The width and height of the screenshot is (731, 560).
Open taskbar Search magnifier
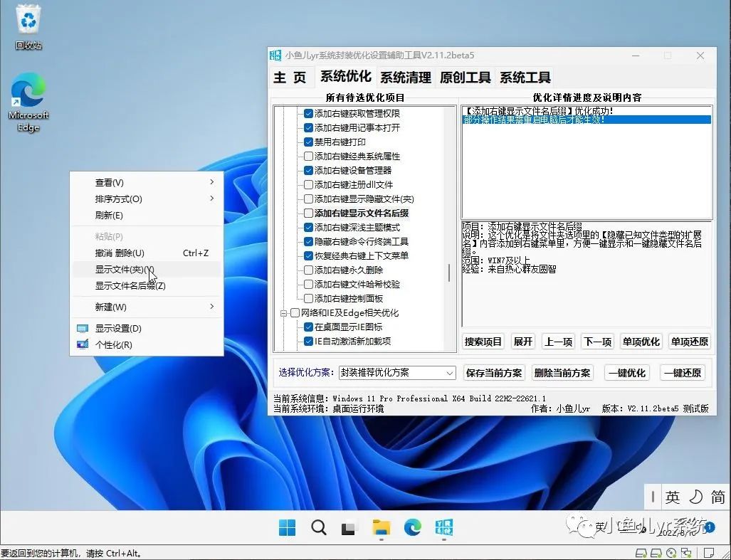click(318, 527)
